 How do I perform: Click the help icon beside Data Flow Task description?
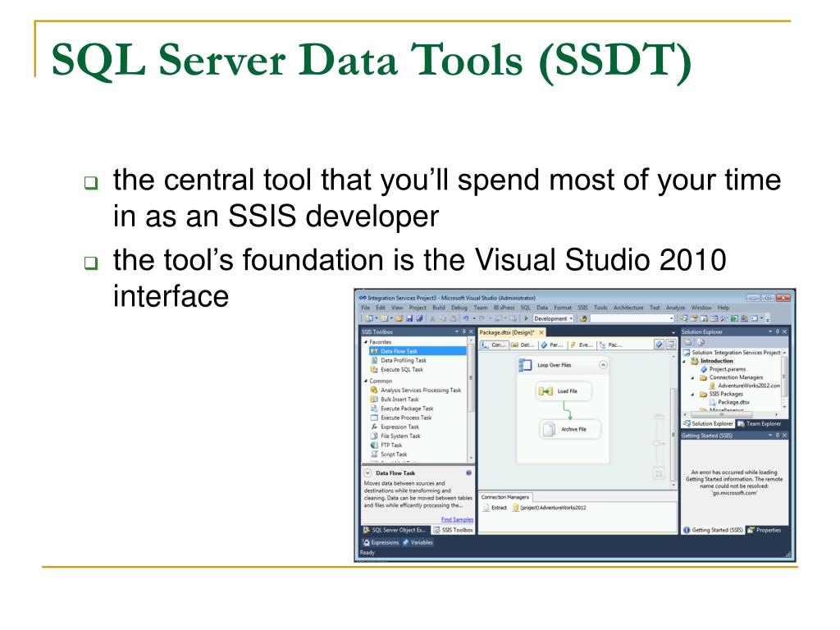click(x=468, y=473)
